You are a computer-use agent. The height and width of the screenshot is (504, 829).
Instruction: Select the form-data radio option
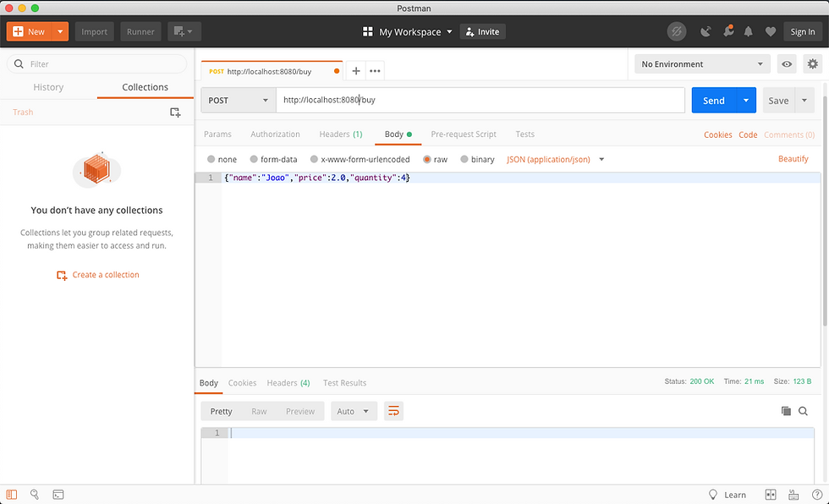coord(254,159)
